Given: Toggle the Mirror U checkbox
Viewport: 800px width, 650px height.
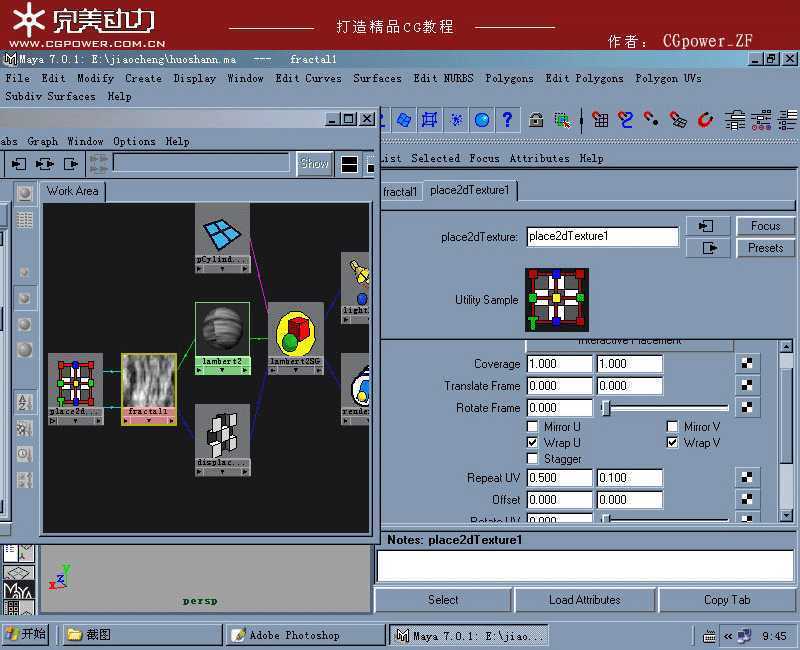Looking at the screenshot, I should coord(532,426).
